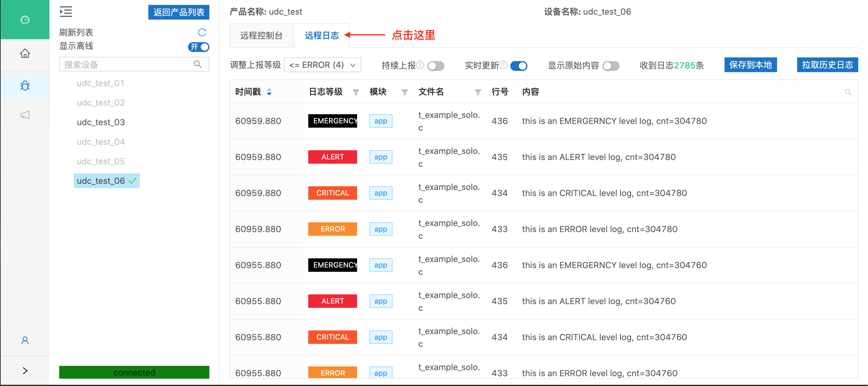Click the app tag in EMERGENCY cnt=304780 row
Viewport: 868px width, 386px height.
(381, 121)
